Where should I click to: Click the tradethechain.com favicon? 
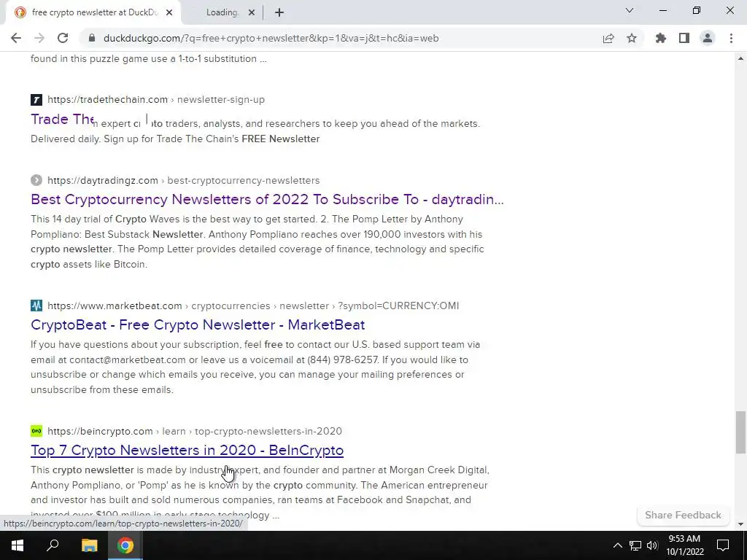pos(36,99)
